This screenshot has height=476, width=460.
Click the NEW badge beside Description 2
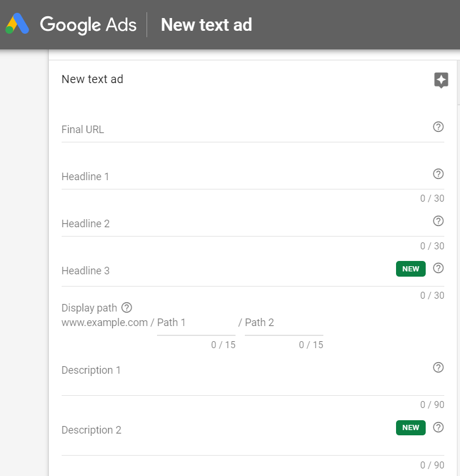411,427
